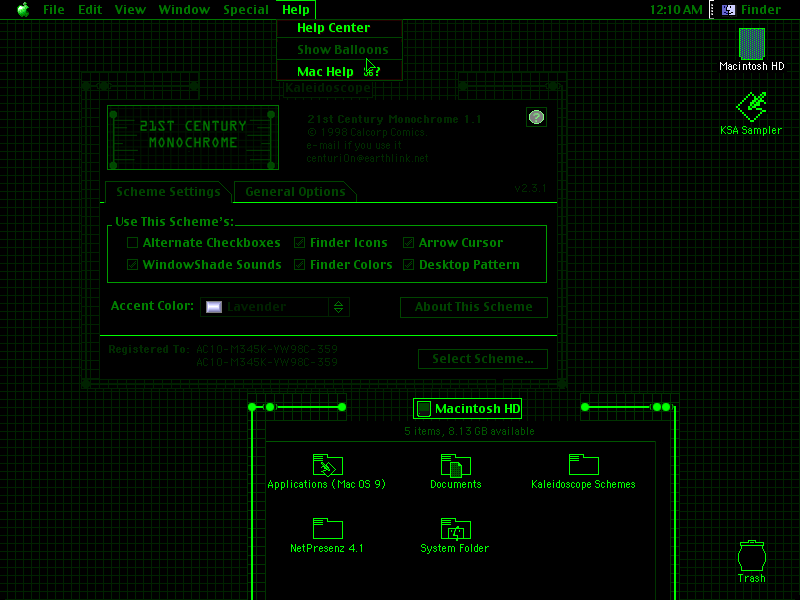Open the View menu
800x600 pixels.
pyautogui.click(x=130, y=10)
